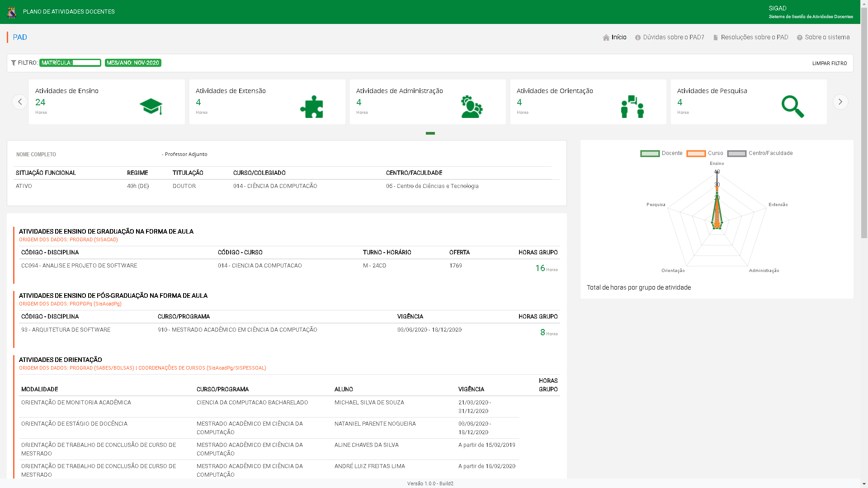868x488 pixels.
Task: Click student MICHAEL SILVA DE SOUZA
Action: 369,403
